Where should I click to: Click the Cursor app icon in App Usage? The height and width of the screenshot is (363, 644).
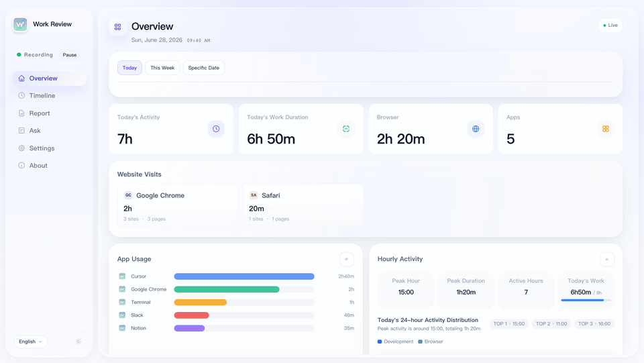coord(122,276)
